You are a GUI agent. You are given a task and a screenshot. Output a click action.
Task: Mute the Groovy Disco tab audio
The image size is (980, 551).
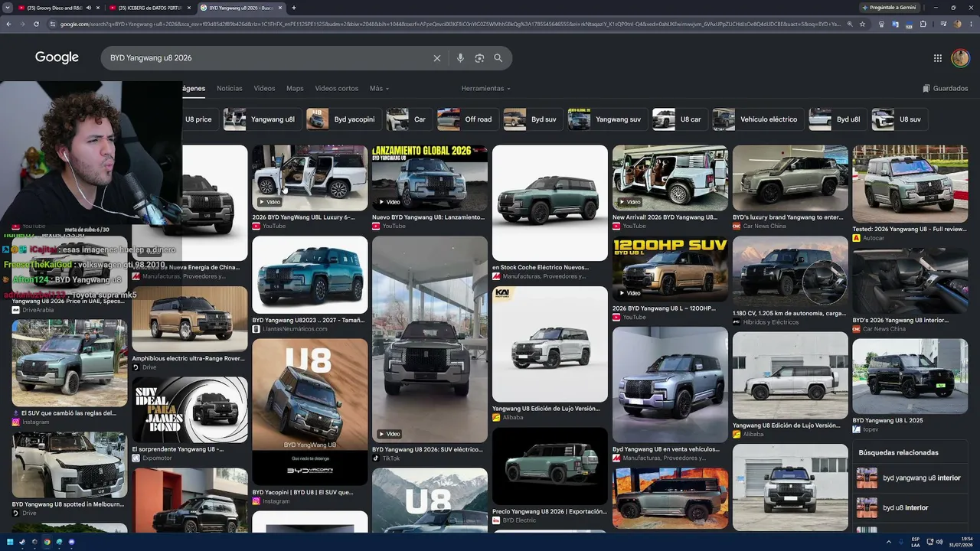[x=88, y=8]
